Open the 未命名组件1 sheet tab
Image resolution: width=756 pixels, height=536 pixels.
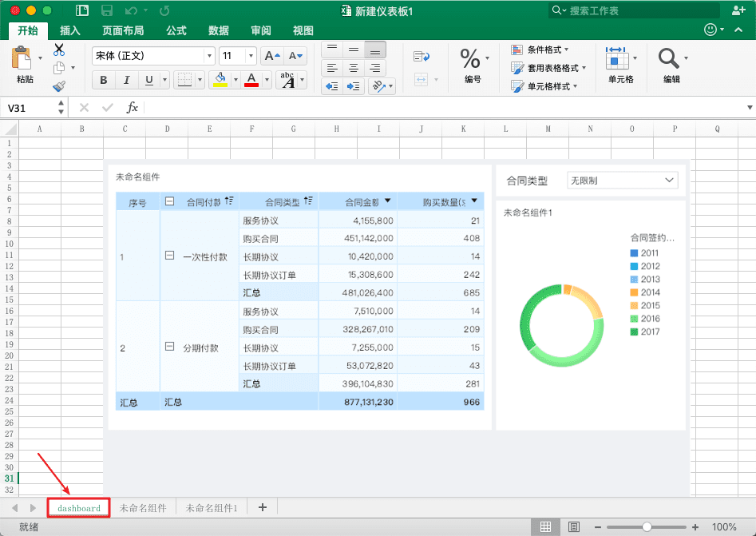click(x=212, y=508)
